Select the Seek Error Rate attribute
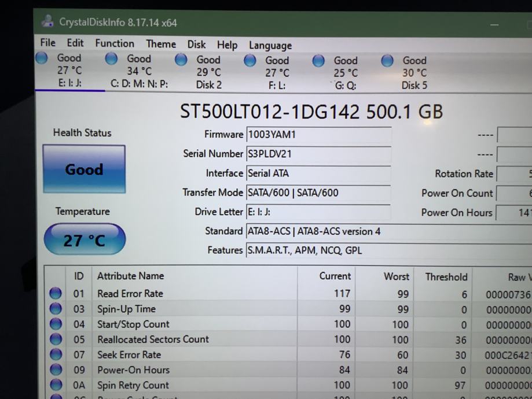532x399 pixels. [129, 355]
